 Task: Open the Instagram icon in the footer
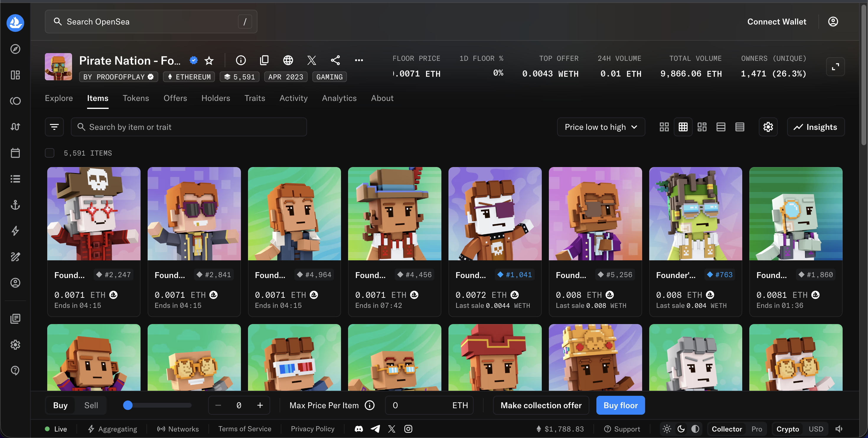coord(408,429)
